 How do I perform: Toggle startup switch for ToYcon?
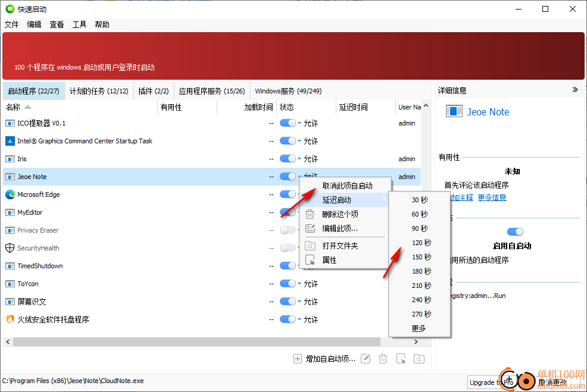tap(288, 284)
